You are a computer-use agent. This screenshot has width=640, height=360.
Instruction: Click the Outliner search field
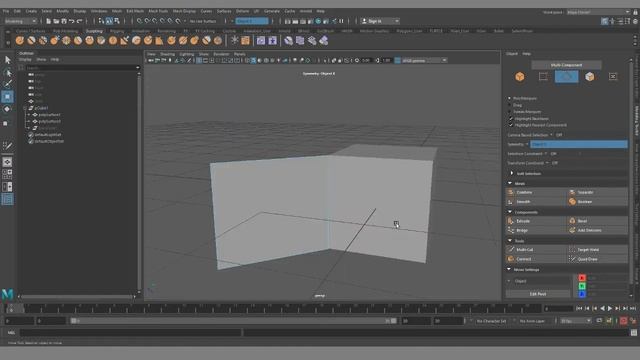coord(82,68)
